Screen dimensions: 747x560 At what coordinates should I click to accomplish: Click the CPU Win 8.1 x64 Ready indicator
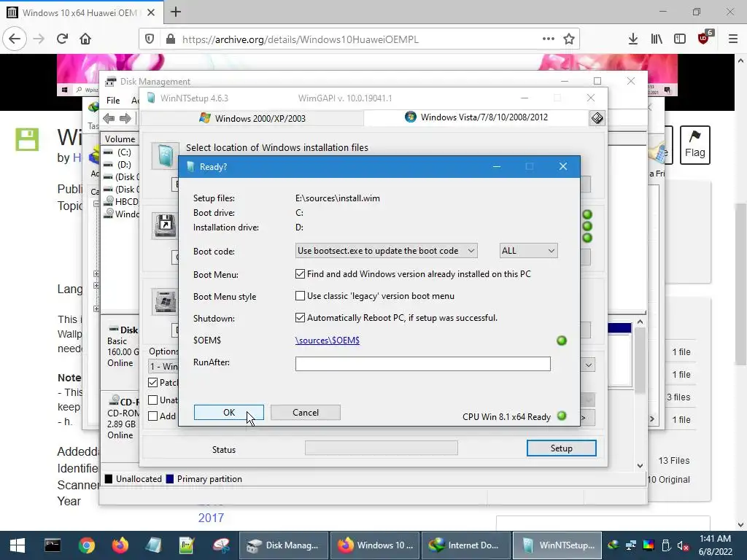(562, 416)
